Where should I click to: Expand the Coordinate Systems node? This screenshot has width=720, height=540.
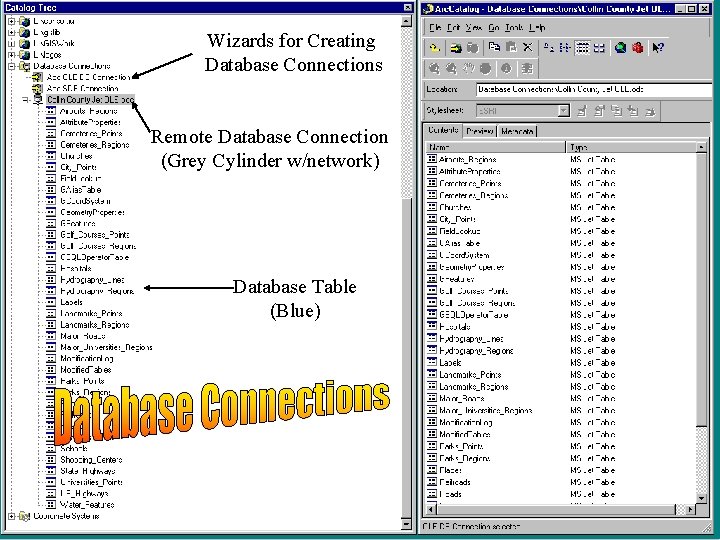[x=12, y=516]
